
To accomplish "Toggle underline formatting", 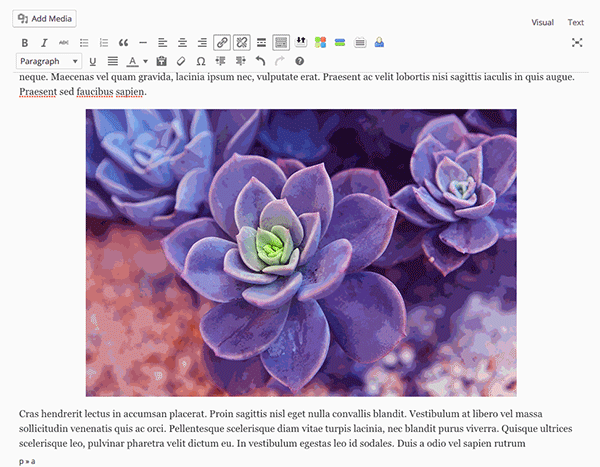I will pos(93,62).
